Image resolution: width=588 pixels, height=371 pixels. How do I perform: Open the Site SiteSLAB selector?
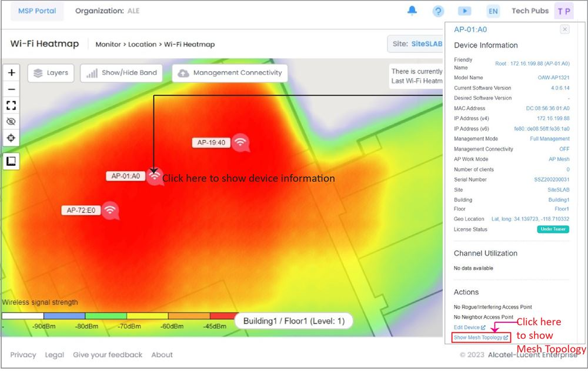416,44
